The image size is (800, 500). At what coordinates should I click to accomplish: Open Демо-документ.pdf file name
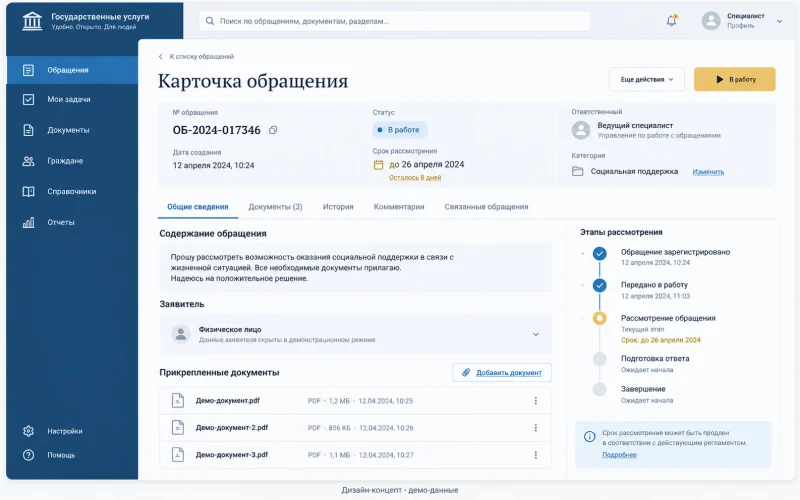pyautogui.click(x=228, y=401)
